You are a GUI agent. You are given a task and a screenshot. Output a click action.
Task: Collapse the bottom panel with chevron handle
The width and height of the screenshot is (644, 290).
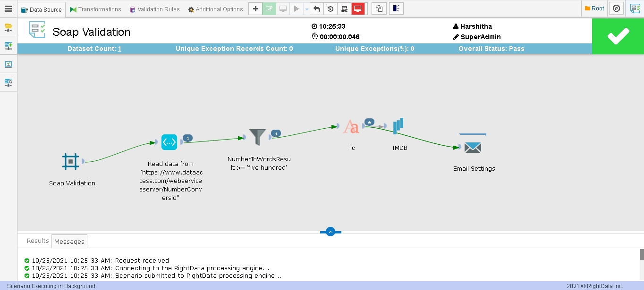(330, 232)
